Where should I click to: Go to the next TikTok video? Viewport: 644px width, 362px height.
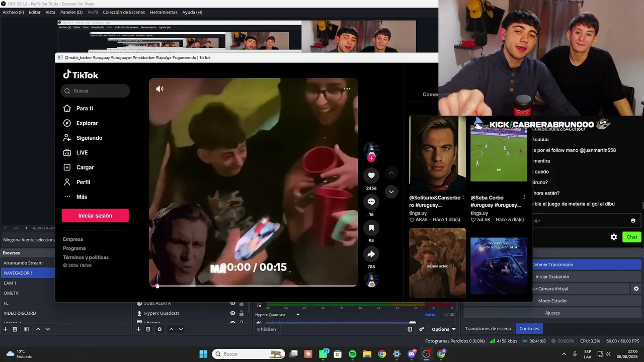point(391,192)
